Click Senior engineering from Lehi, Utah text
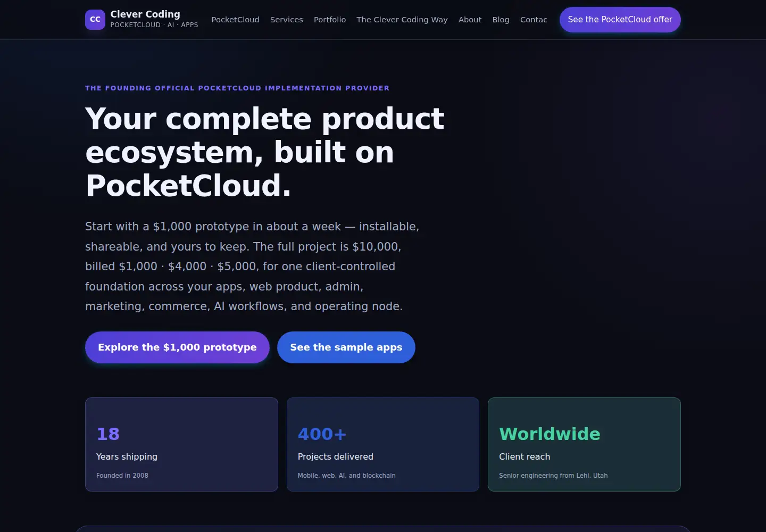 (553, 476)
